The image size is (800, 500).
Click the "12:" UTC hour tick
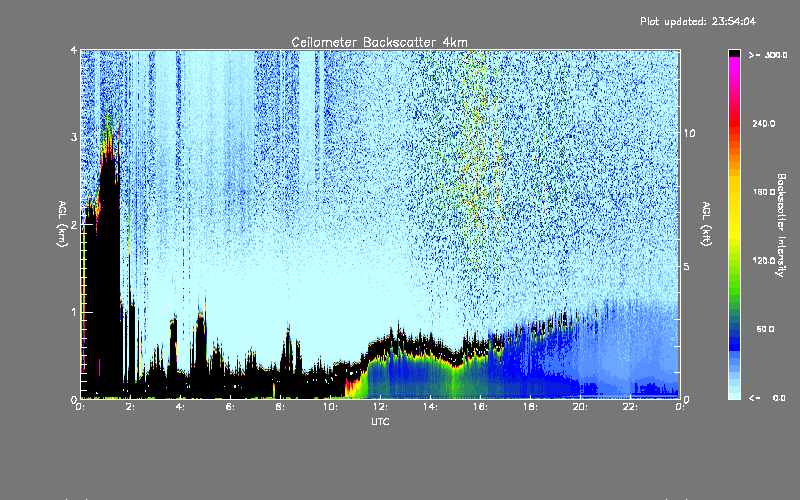[x=380, y=407]
